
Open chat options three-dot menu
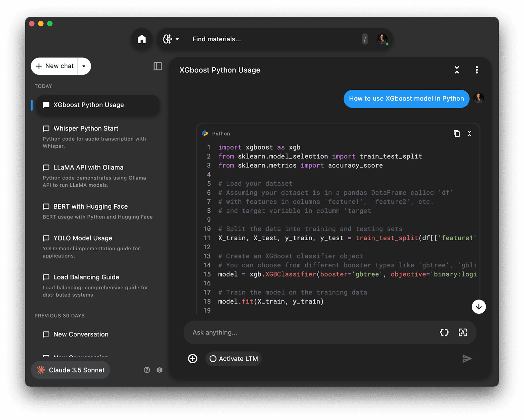tap(477, 70)
